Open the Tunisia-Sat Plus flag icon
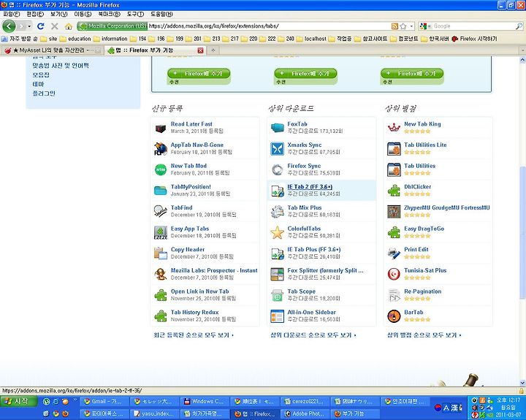The image size is (526, 420). [x=394, y=274]
